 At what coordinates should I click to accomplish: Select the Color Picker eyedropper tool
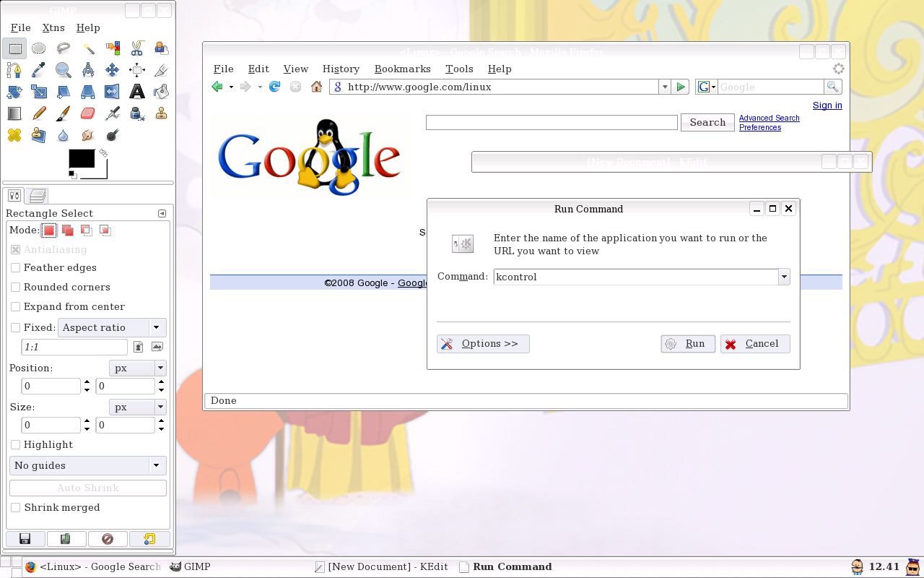coord(39,70)
